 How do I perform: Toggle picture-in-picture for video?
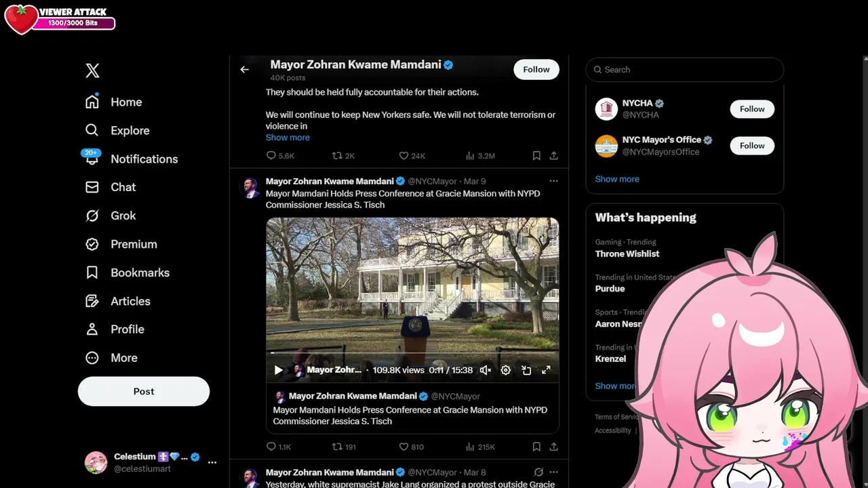(526, 370)
